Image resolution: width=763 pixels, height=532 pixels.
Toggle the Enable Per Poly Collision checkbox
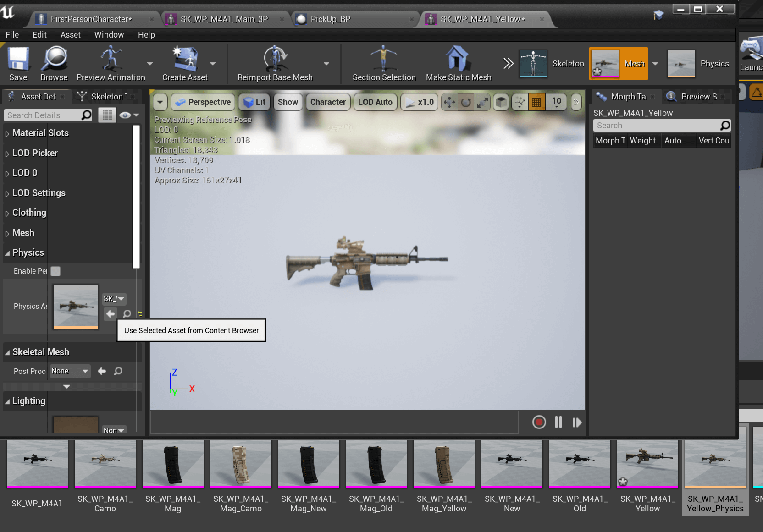pos(55,271)
